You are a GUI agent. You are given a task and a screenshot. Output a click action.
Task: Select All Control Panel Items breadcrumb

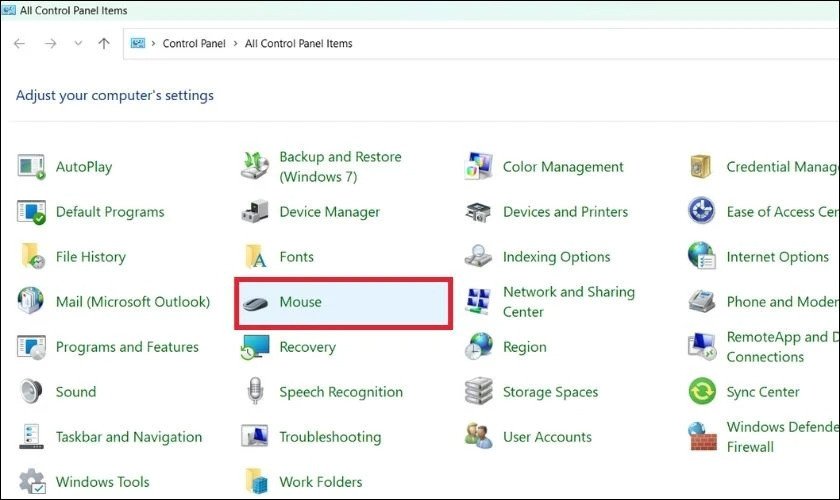(x=298, y=44)
